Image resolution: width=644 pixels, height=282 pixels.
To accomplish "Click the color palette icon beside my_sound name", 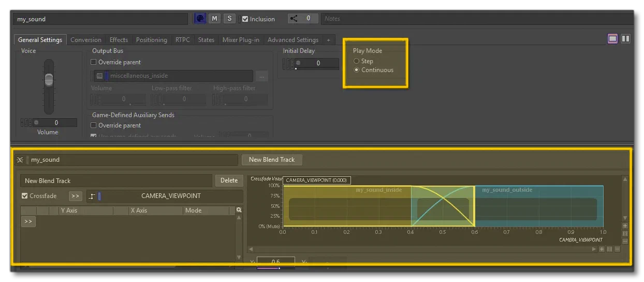I will point(200,19).
